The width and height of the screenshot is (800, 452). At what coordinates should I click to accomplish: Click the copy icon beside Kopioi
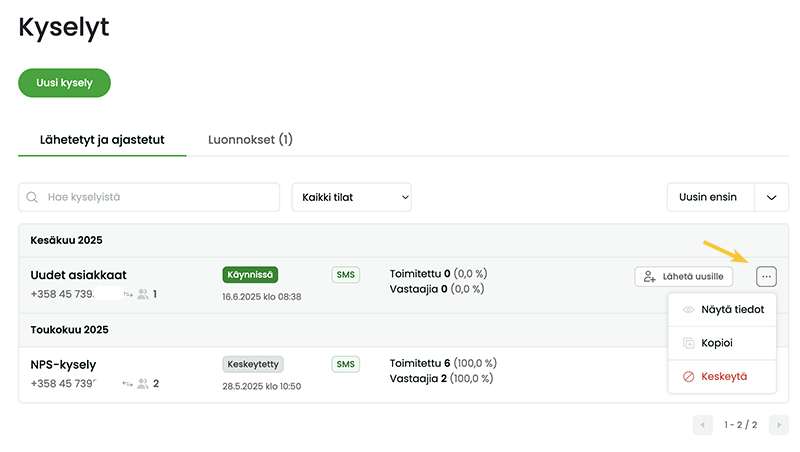[x=688, y=343]
